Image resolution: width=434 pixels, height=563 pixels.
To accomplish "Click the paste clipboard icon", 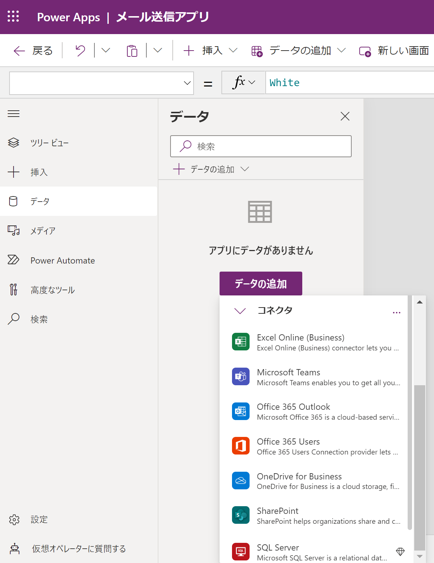I will [x=132, y=51].
